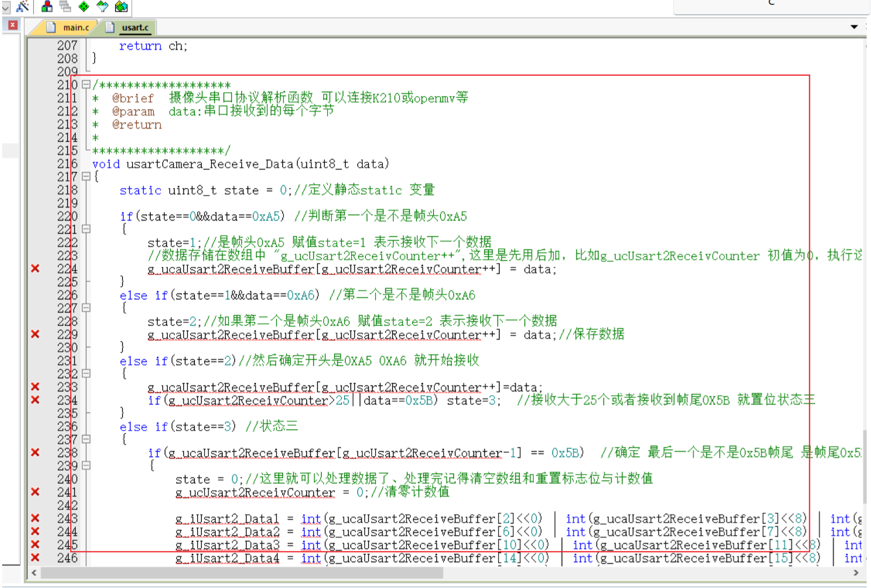Click the error marker on line 246

pyautogui.click(x=35, y=558)
